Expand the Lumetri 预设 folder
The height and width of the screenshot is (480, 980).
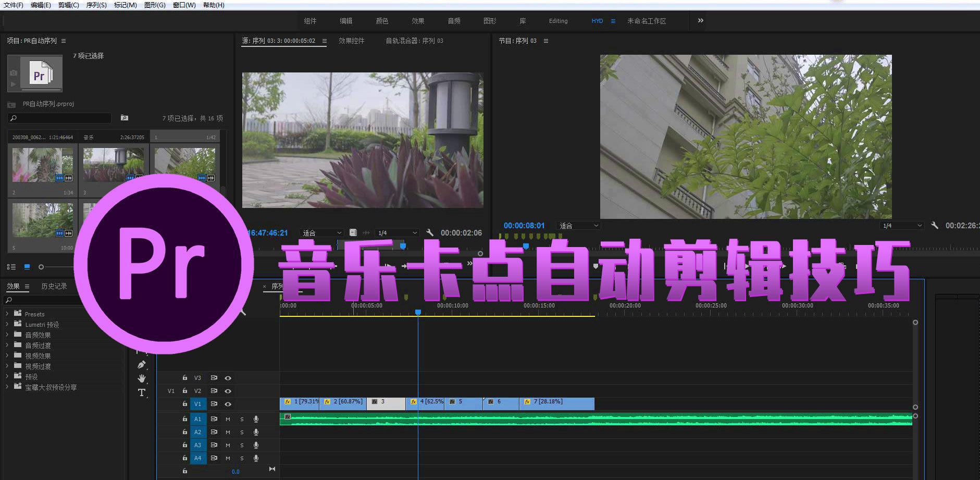(x=7, y=324)
